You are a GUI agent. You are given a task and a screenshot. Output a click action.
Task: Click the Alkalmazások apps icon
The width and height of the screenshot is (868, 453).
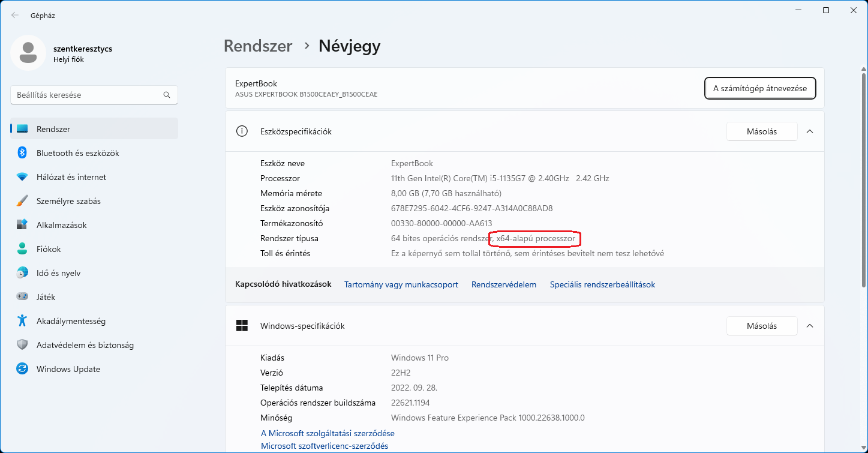pos(22,225)
